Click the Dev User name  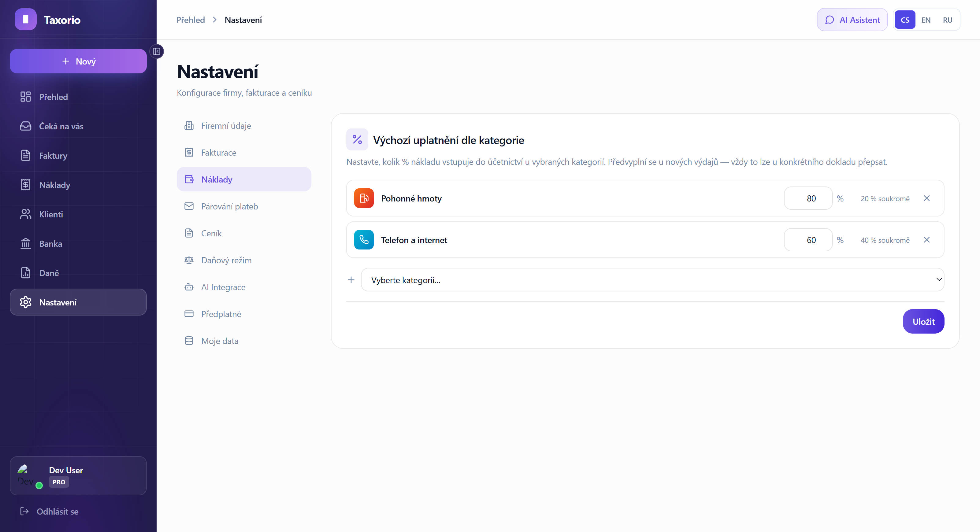[66, 470]
